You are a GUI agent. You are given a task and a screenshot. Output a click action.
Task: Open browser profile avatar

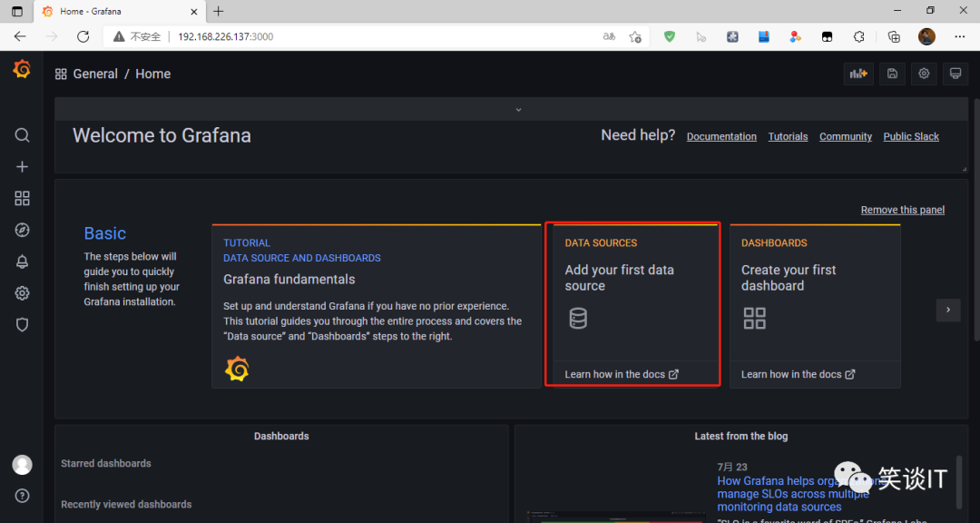click(x=926, y=36)
